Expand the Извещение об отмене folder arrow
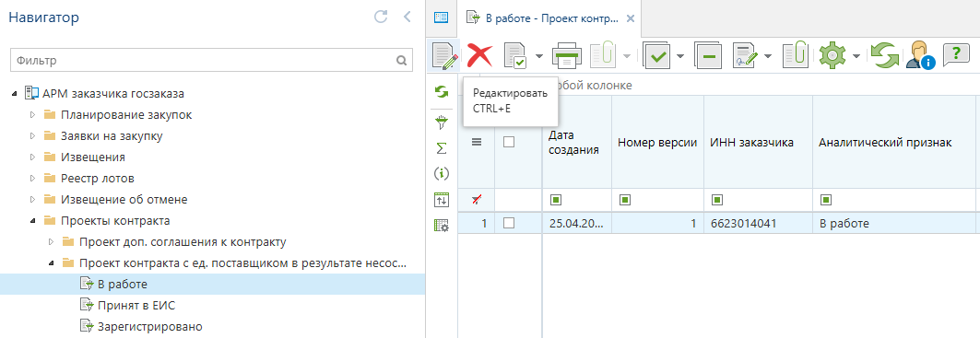980x338 pixels. [33, 200]
